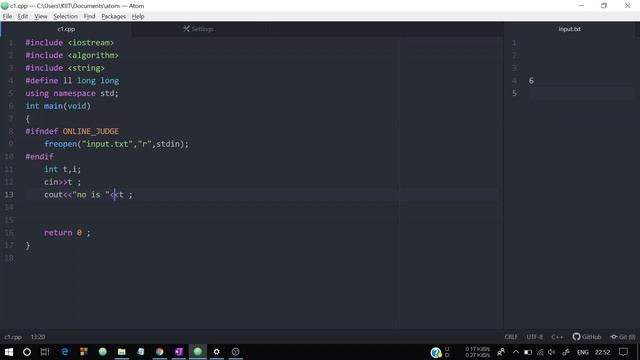The image size is (640, 360).
Task: Open the Chrome browser taskbar icon
Action: (160, 352)
